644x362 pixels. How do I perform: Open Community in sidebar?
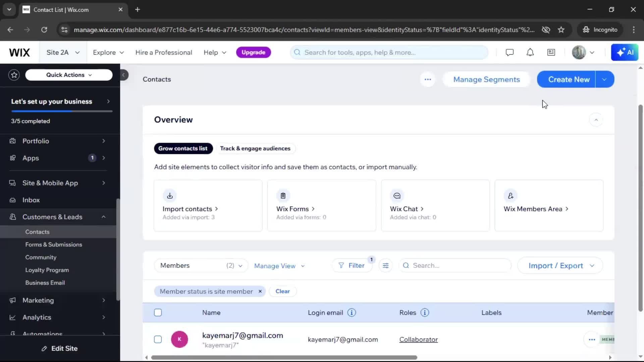click(41, 257)
